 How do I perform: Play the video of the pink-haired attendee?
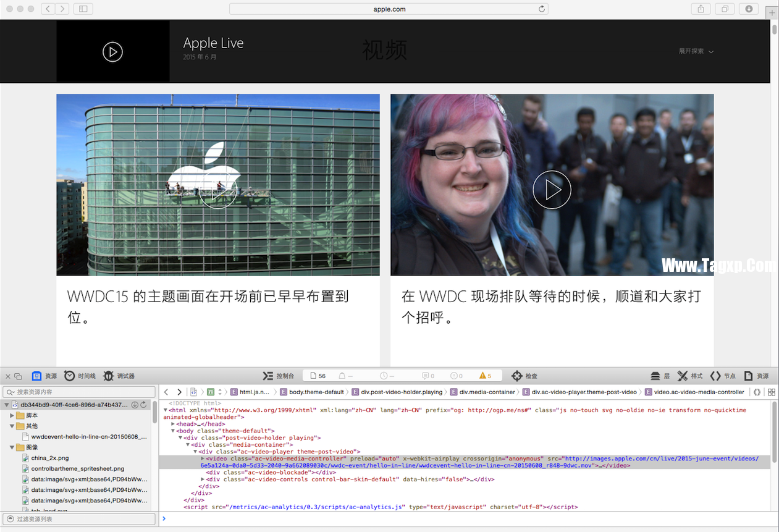point(552,190)
